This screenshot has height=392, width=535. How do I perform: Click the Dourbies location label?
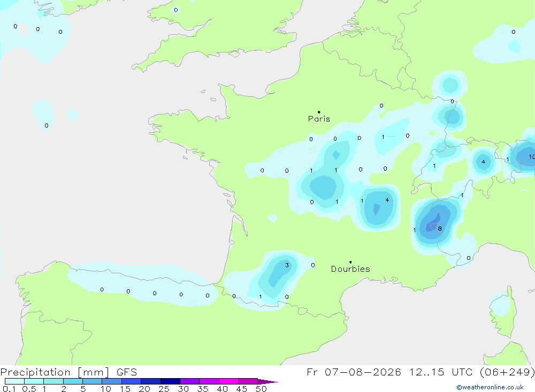coord(350,269)
